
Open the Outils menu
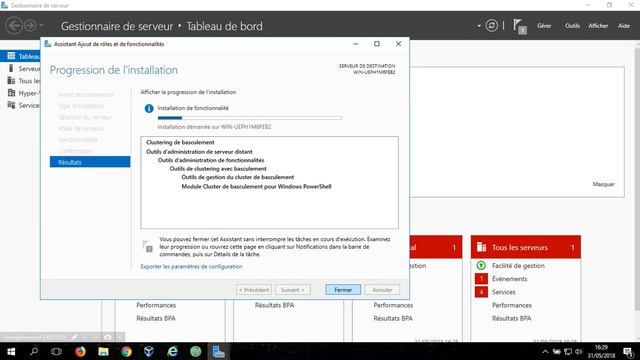(572, 26)
